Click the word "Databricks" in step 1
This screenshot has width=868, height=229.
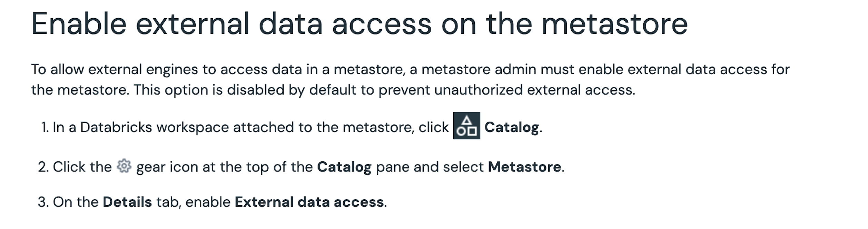pyautogui.click(x=116, y=127)
